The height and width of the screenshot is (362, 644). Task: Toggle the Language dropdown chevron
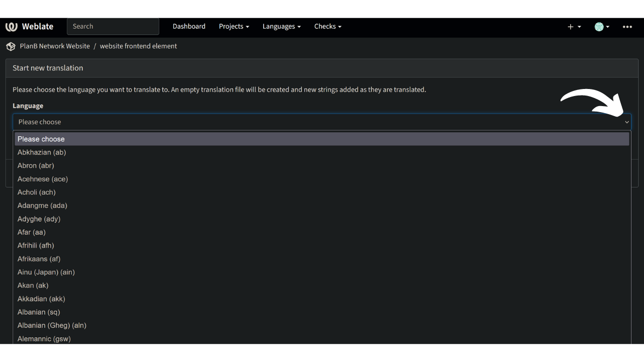click(626, 122)
